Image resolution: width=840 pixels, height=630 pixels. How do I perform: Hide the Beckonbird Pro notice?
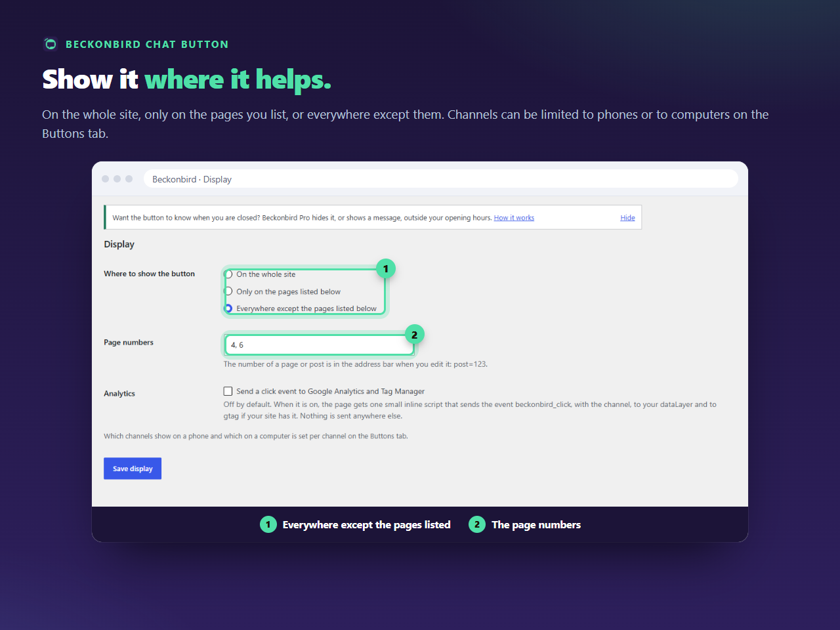pos(627,218)
